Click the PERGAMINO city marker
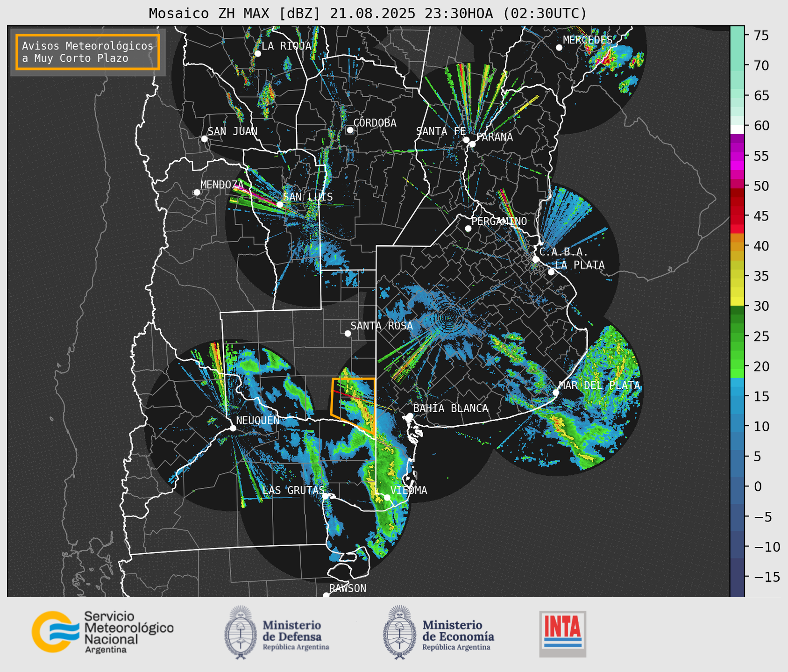This screenshot has height=672, width=788. 468,229
